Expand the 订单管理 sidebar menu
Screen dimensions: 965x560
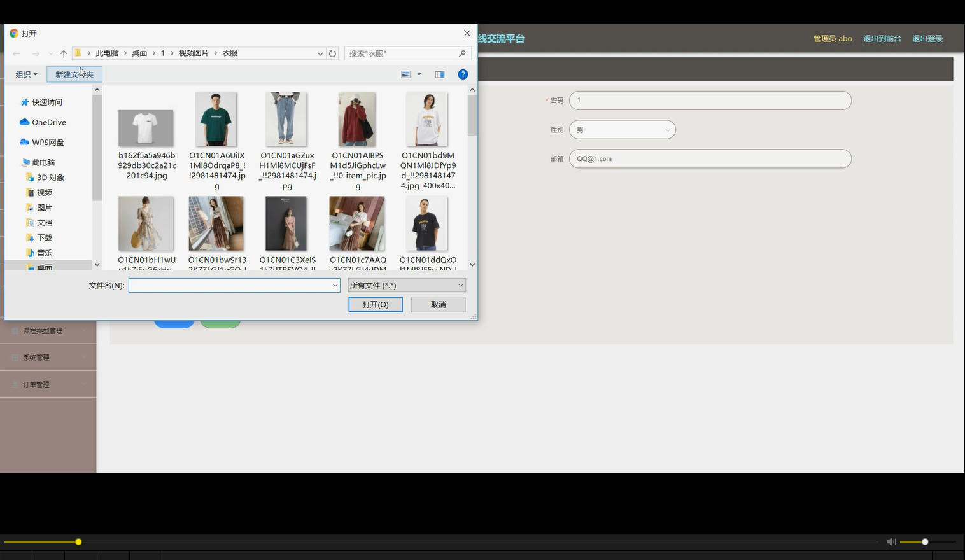pyautogui.click(x=48, y=384)
